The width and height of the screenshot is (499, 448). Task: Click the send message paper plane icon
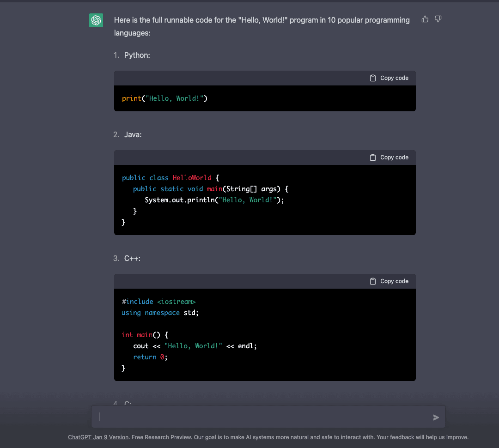(435, 417)
